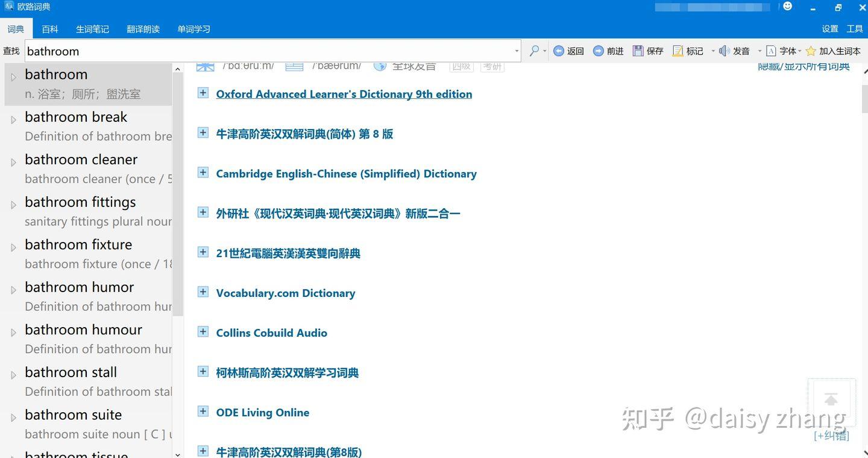868x458 pixels.
Task: Open the 词典 tab
Action: point(16,29)
